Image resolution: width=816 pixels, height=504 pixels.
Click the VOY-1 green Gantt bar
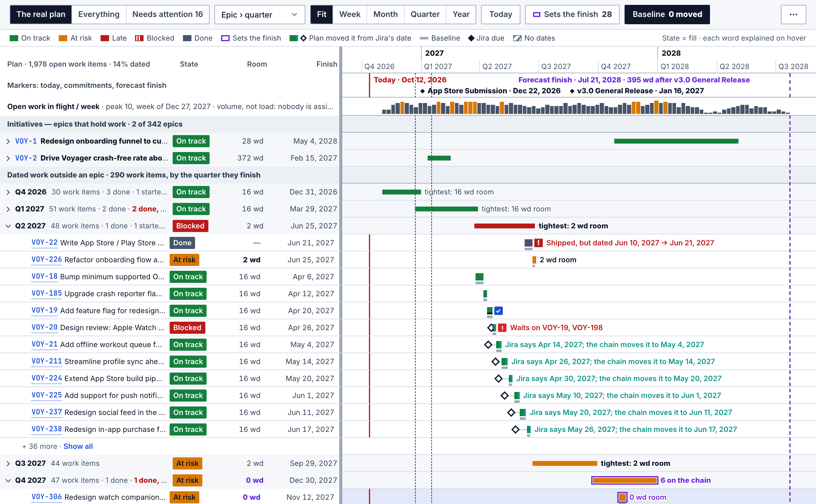676,141
